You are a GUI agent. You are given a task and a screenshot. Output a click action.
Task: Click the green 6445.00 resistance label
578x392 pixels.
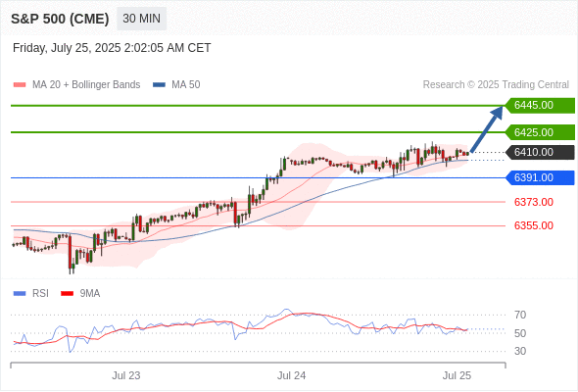540,106
